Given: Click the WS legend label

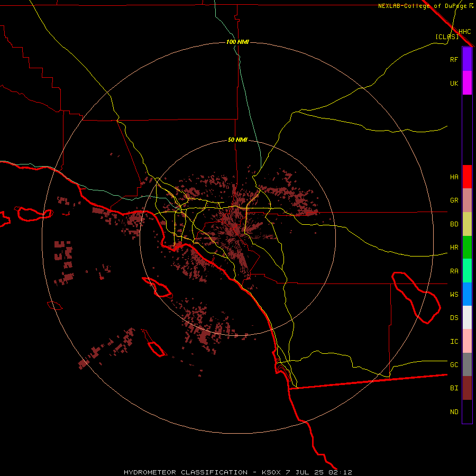Looking at the screenshot, I should coord(454,294).
